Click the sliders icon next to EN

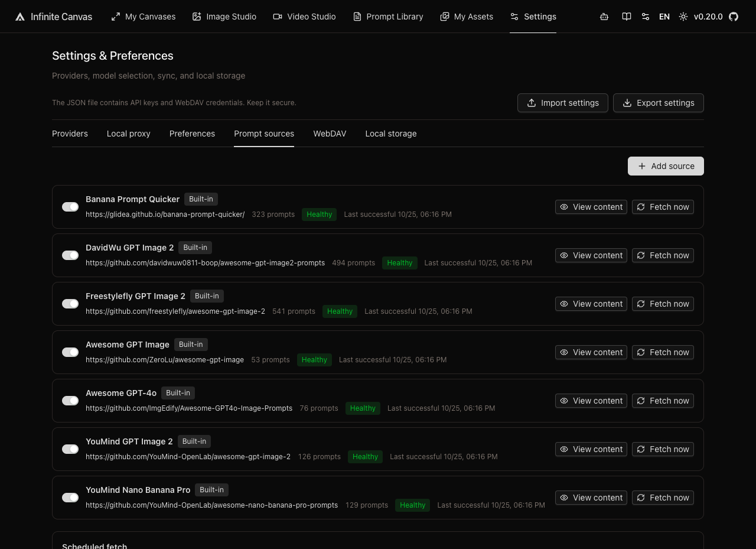[646, 17]
